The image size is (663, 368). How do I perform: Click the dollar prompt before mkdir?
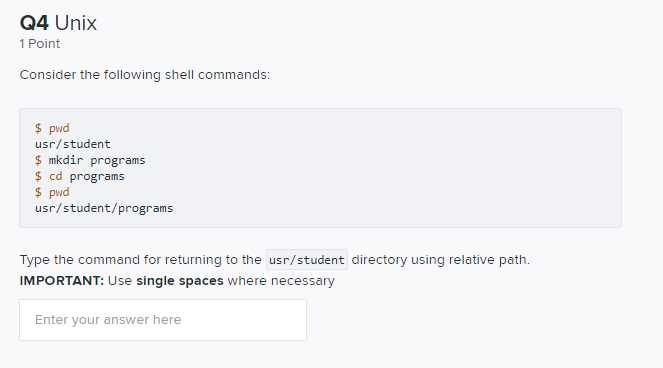tap(38, 160)
